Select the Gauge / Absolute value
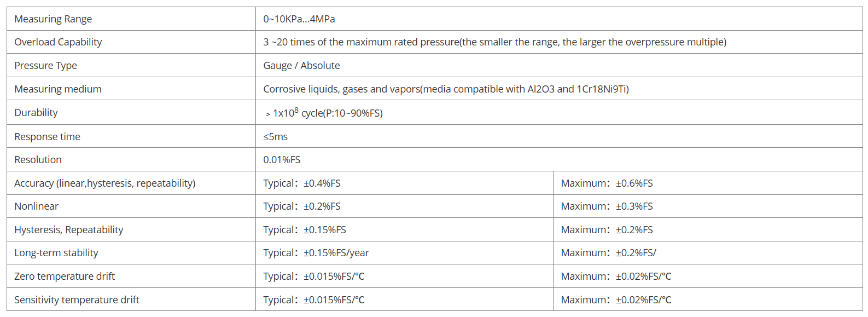This screenshot has width=868, height=317. (301, 66)
